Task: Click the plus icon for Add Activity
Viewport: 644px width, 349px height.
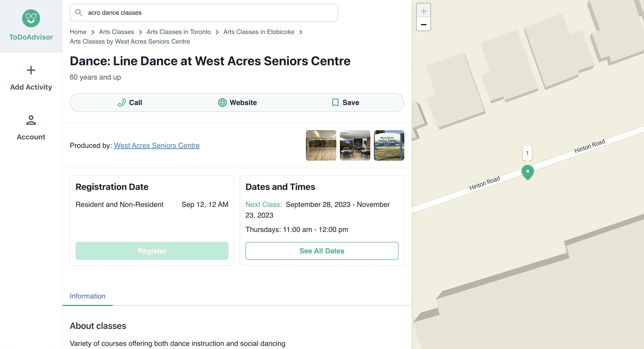Action: 31,70
